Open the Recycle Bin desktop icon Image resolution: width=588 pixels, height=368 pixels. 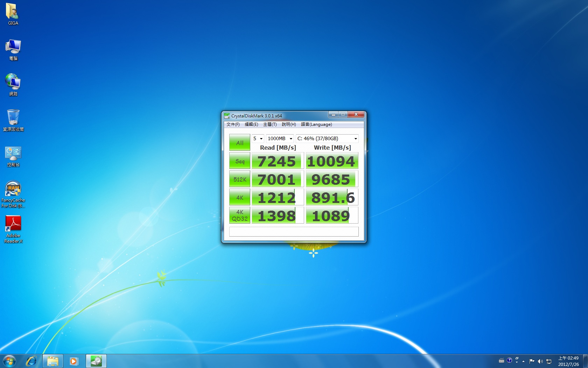(x=13, y=120)
